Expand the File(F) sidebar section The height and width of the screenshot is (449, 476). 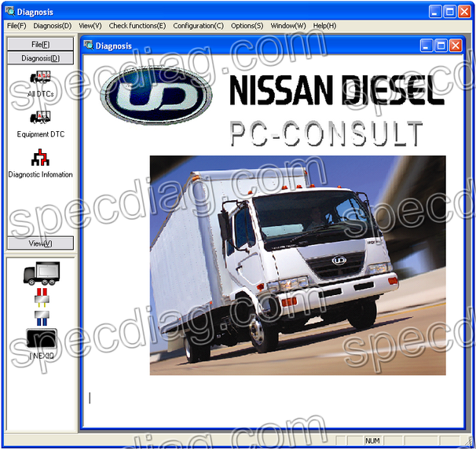coord(40,45)
